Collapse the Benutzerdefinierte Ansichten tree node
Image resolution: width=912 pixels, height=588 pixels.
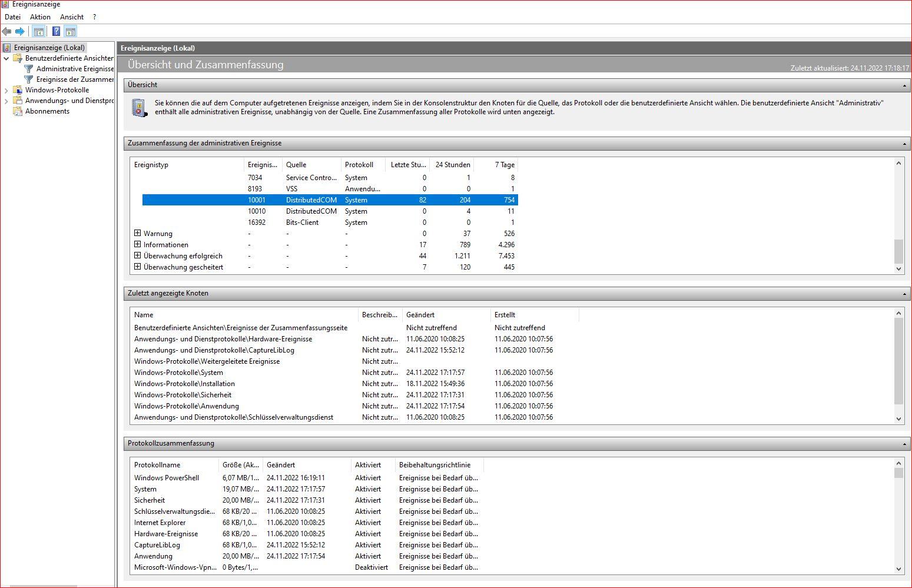click(6, 58)
